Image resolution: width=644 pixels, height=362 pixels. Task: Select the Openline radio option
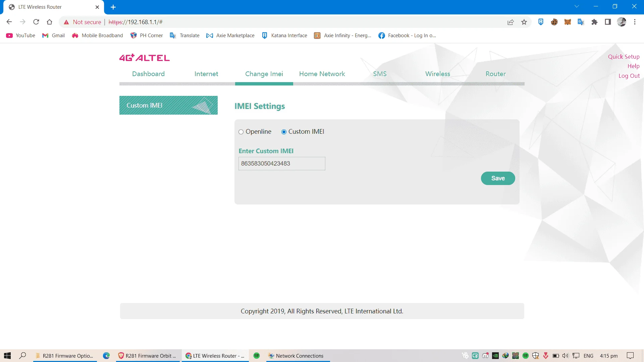pyautogui.click(x=241, y=132)
